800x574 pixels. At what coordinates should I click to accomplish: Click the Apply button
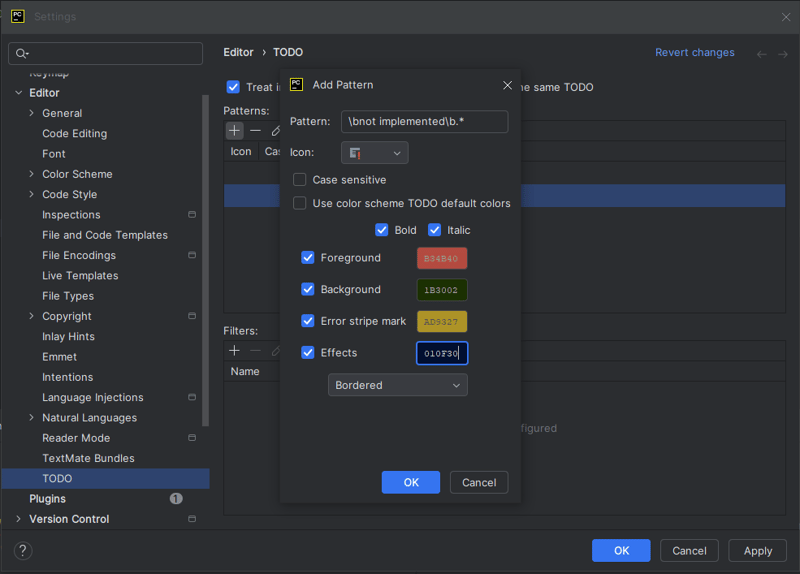click(x=758, y=551)
